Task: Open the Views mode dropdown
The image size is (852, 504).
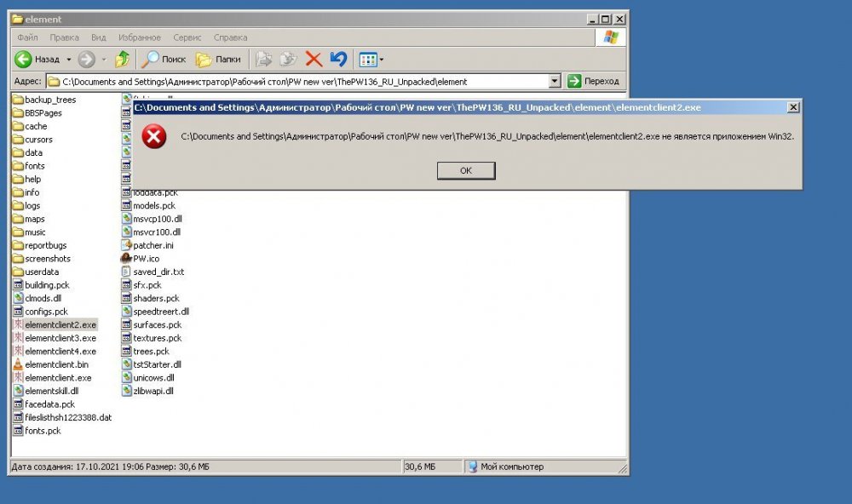Action: pyautogui.click(x=371, y=60)
